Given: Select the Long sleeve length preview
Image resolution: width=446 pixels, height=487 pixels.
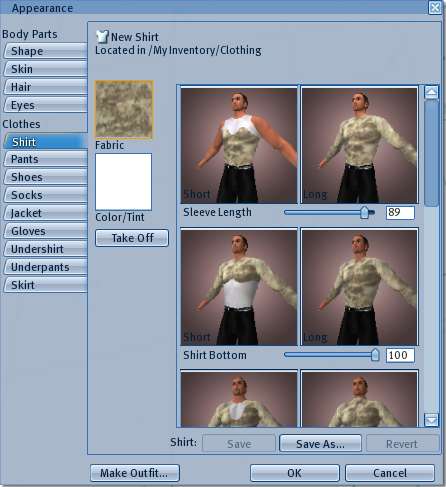Looking at the screenshot, I should tap(359, 145).
